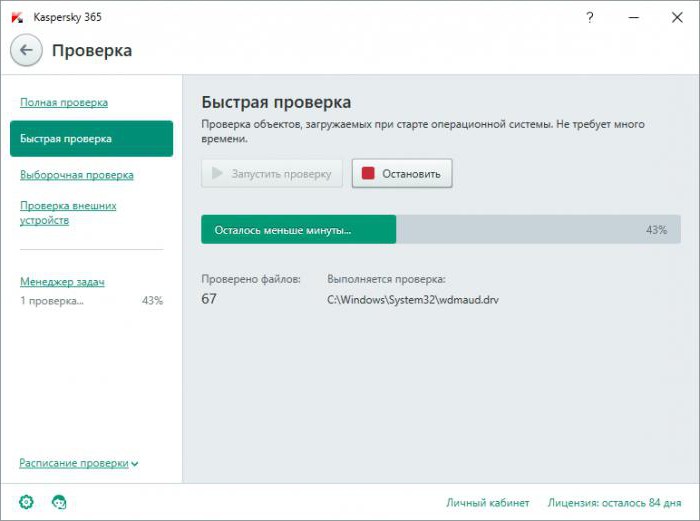Viewport: 700px width, 521px height.
Task: Minimize the Kaspersky window
Action: tap(634, 18)
